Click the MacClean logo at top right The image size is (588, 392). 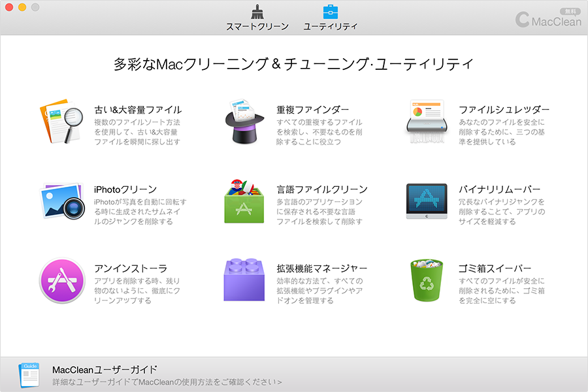tap(548, 20)
